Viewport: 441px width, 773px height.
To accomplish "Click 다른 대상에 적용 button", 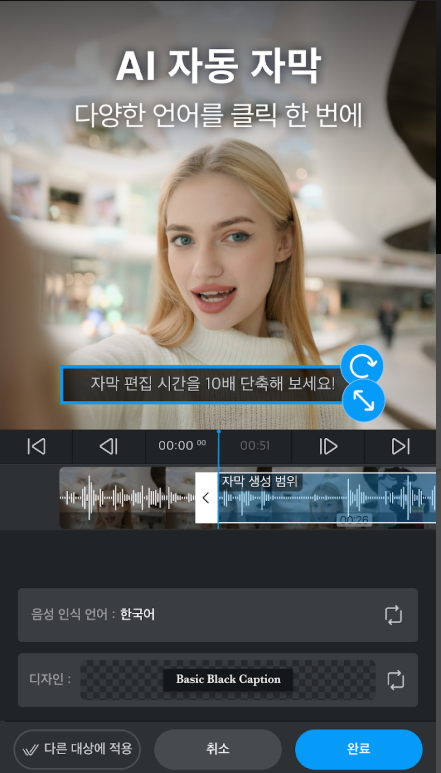I will pos(77,749).
